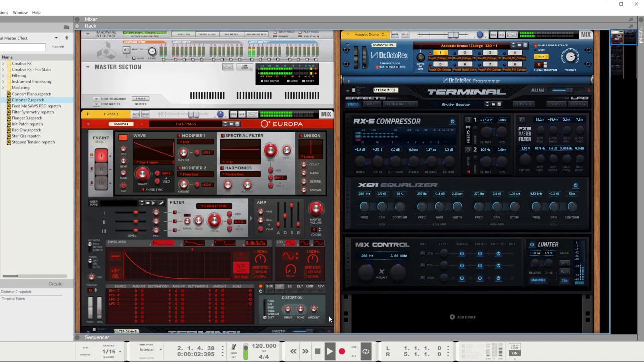The image size is (644, 362).
Task: Open the Quantize 1/16 dropdown
Action: pos(112,351)
